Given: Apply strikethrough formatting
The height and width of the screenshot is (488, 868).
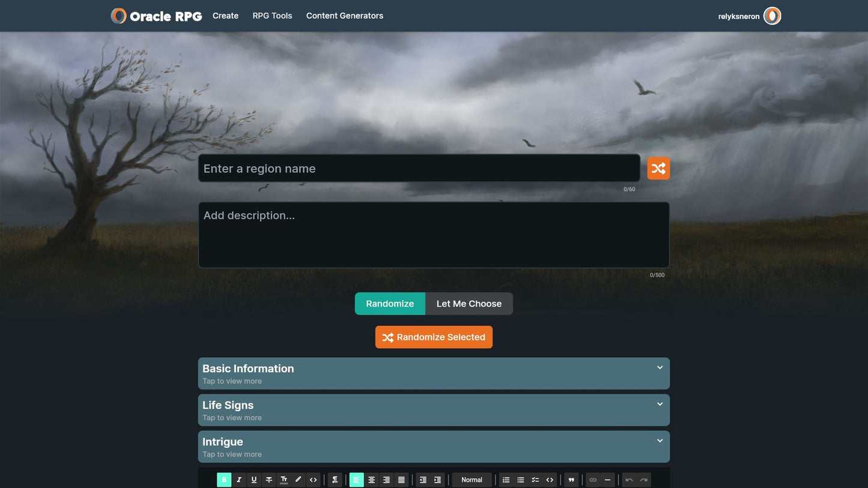Looking at the screenshot, I should pos(269,480).
